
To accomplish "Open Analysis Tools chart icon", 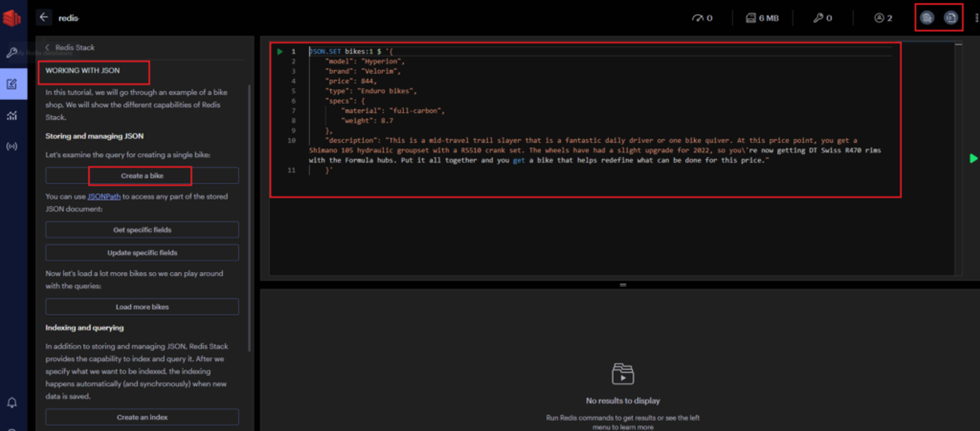I will pyautogui.click(x=12, y=115).
